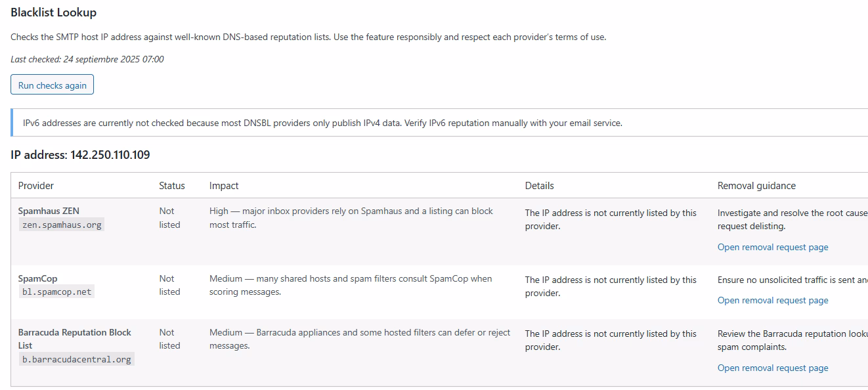The height and width of the screenshot is (390, 868).
Task: Select the IP address 142.250.110.109 heading
Action: [80, 155]
